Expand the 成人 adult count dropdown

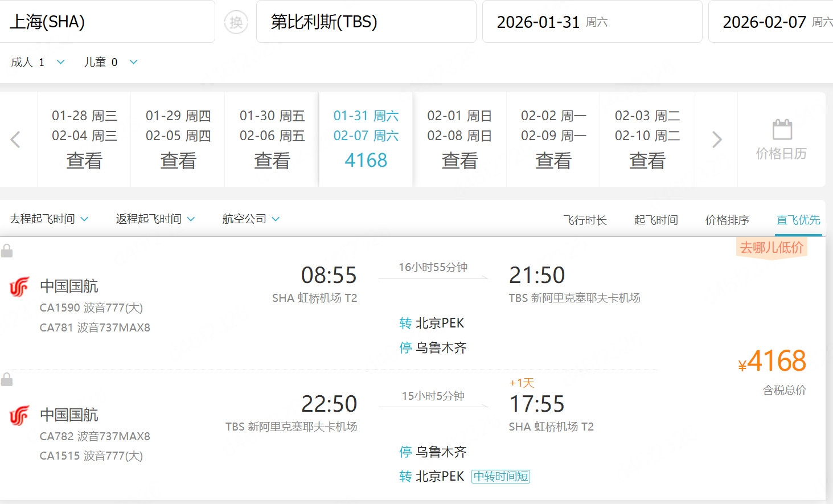[60, 62]
